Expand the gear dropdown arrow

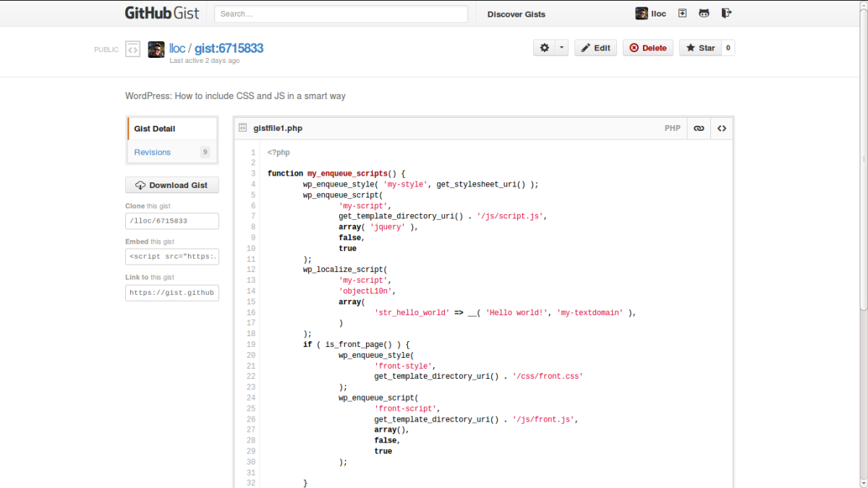(x=562, y=48)
